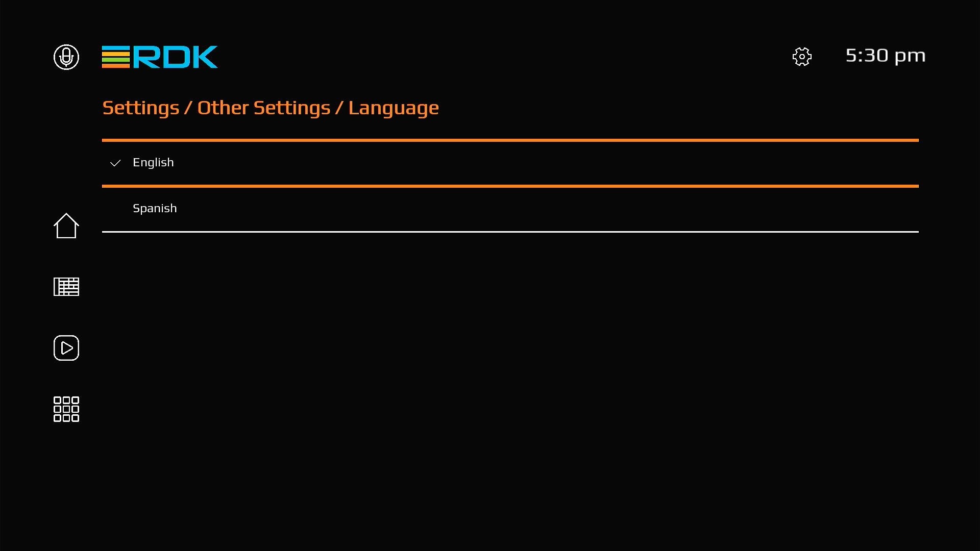Select Spanish as the language

(155, 209)
